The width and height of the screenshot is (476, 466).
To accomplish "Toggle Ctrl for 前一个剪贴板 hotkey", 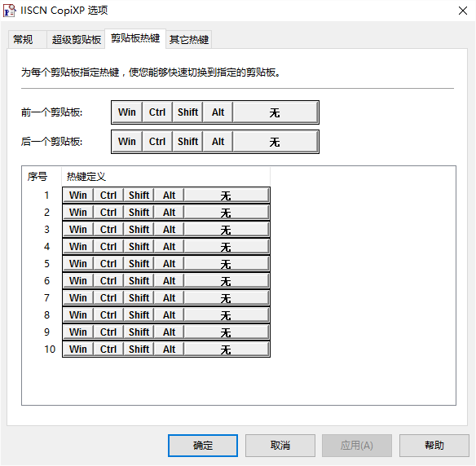I will click(157, 112).
